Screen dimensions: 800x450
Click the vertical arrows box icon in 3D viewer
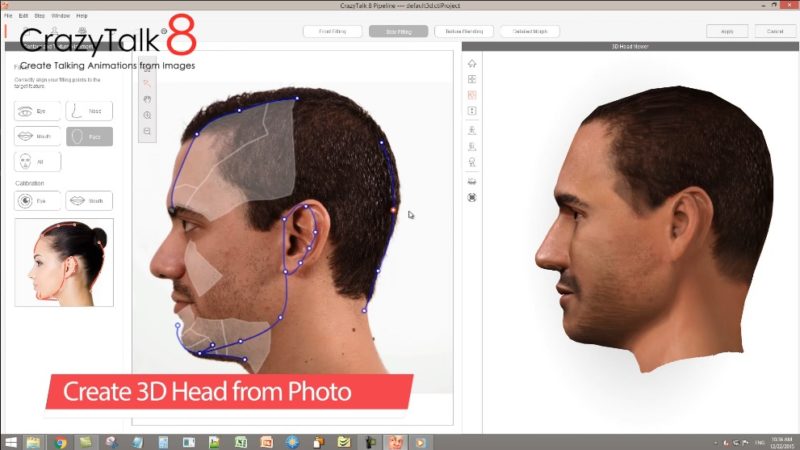[x=472, y=111]
